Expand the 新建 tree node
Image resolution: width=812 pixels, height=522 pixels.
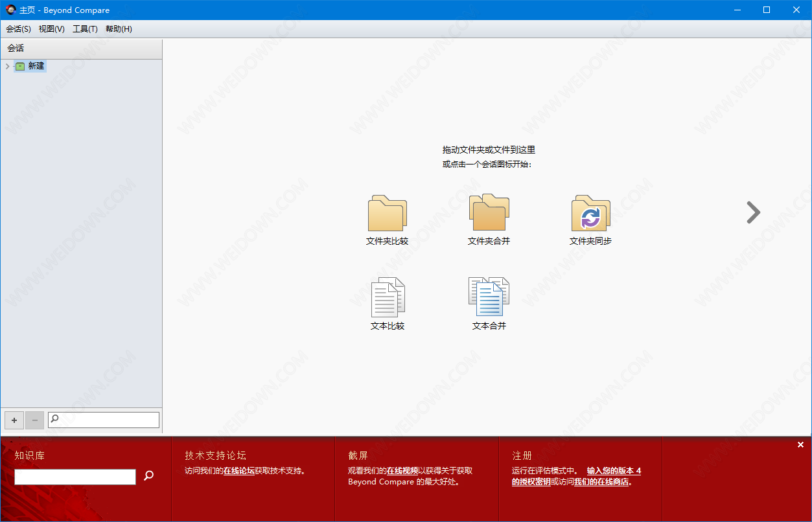click(7, 66)
